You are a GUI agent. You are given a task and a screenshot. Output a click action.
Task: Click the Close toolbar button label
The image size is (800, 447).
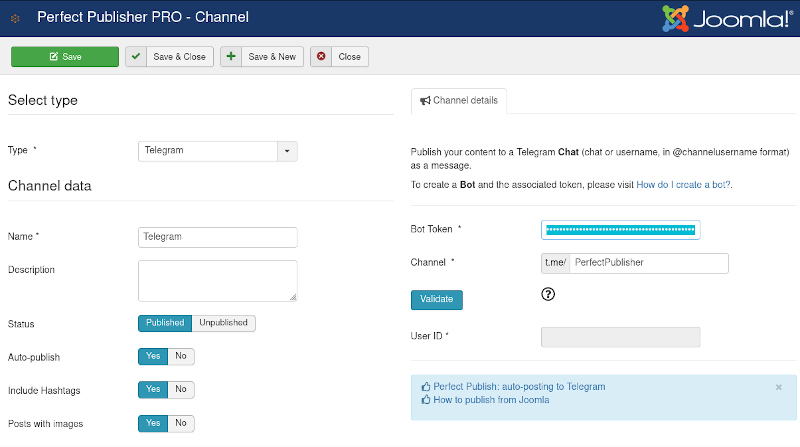[x=349, y=57]
